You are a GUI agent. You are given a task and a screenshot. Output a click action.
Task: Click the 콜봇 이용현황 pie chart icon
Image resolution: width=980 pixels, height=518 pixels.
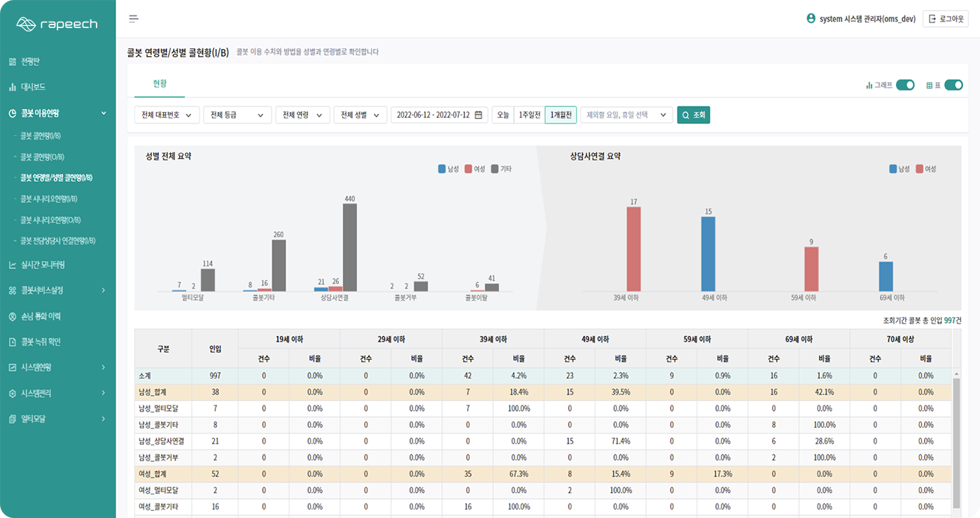tap(13, 113)
